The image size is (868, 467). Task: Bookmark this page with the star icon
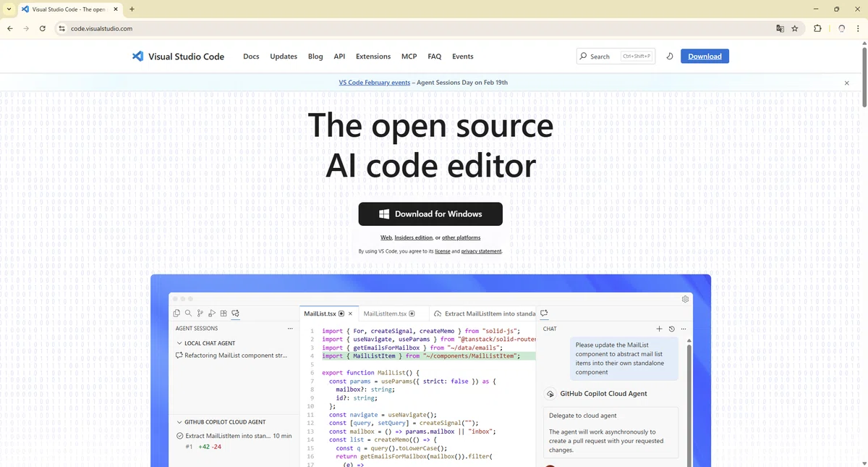(x=795, y=28)
